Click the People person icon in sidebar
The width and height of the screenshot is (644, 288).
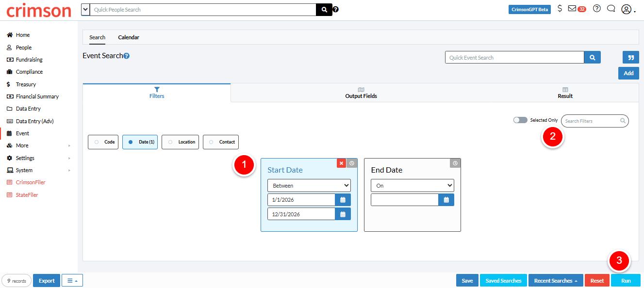point(9,48)
